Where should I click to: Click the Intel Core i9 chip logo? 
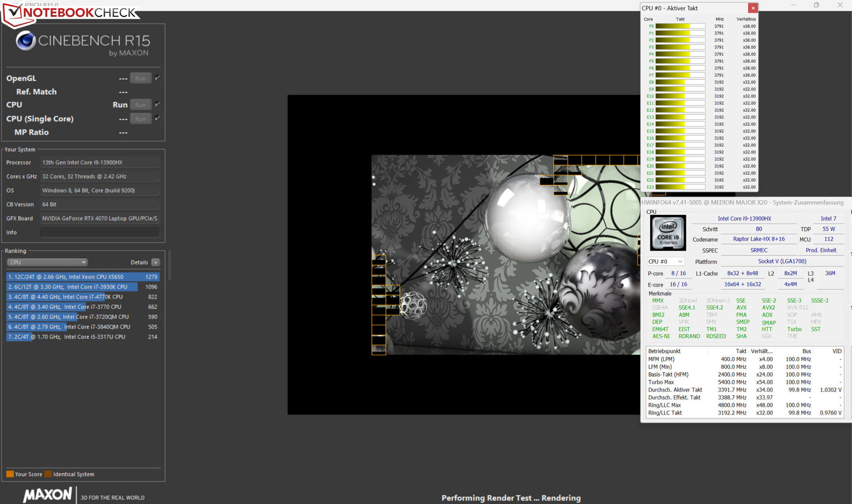tap(668, 232)
